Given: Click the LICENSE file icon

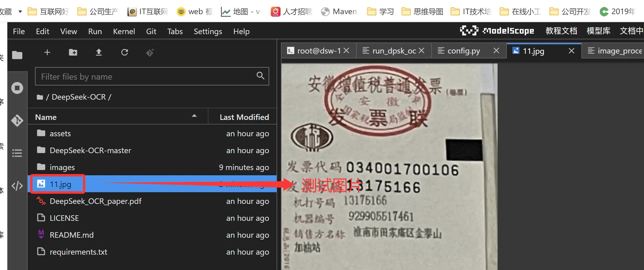Looking at the screenshot, I should click(41, 218).
